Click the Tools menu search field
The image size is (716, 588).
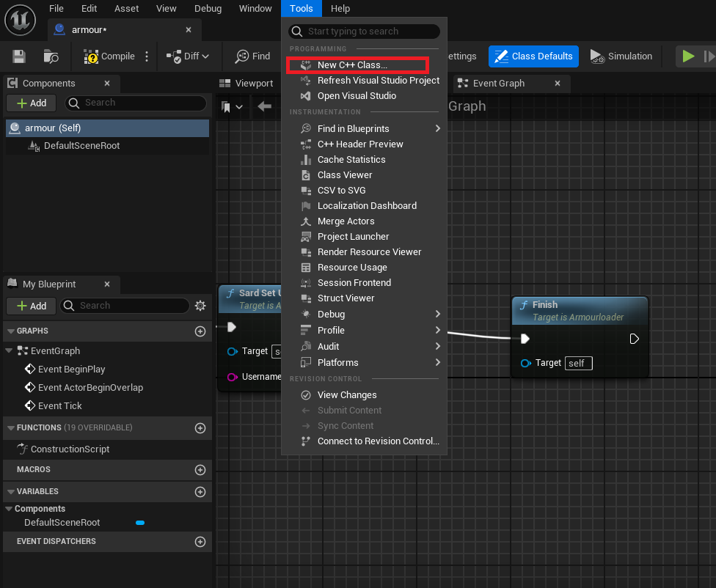364,32
